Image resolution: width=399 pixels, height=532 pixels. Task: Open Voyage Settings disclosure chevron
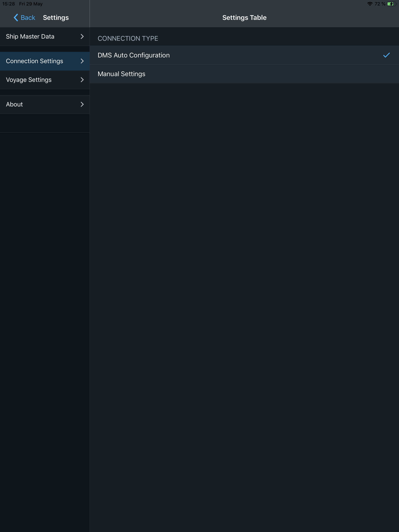pyautogui.click(x=82, y=80)
